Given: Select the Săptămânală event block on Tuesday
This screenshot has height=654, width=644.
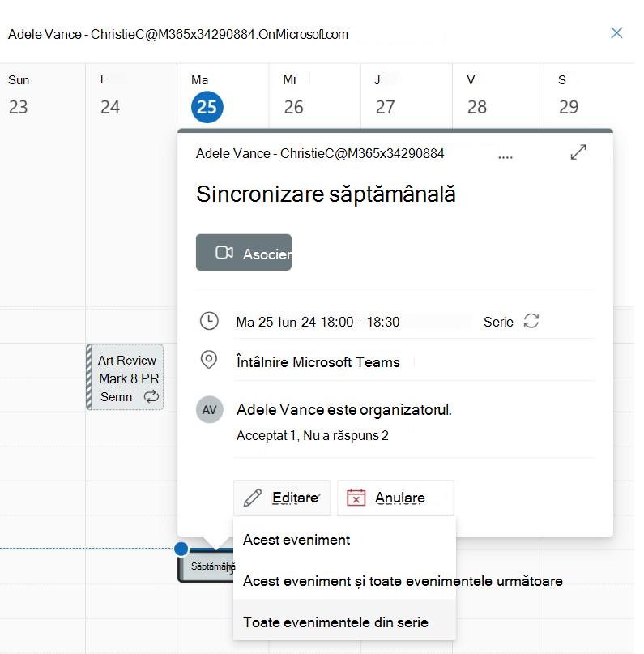Looking at the screenshot, I should point(205,566).
